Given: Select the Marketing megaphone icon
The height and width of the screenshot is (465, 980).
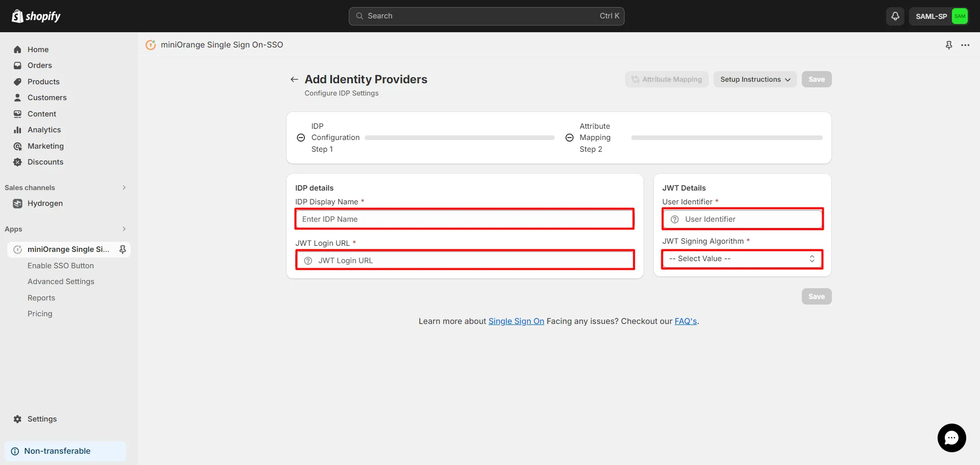Looking at the screenshot, I should coord(18,146).
